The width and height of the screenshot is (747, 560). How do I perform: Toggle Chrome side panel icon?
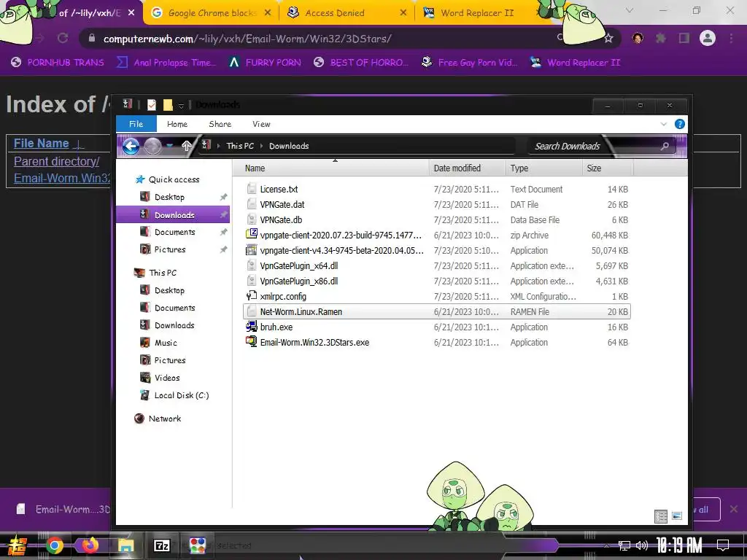684,38
